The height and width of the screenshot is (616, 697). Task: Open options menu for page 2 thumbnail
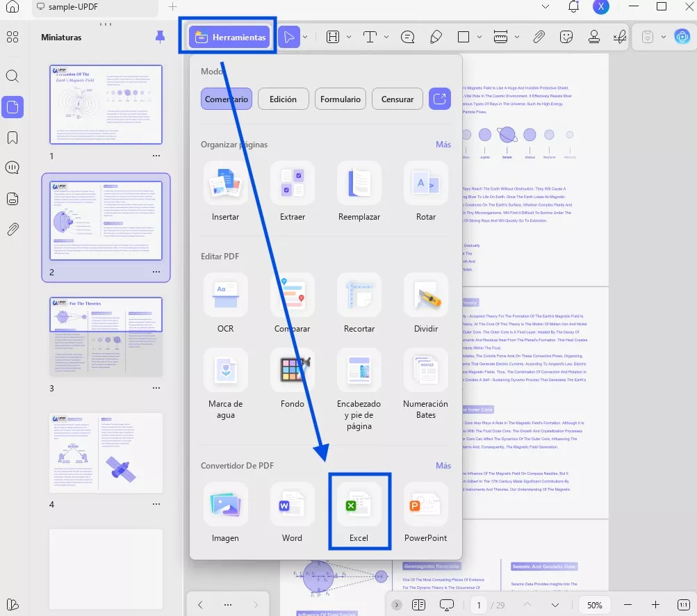(x=156, y=272)
